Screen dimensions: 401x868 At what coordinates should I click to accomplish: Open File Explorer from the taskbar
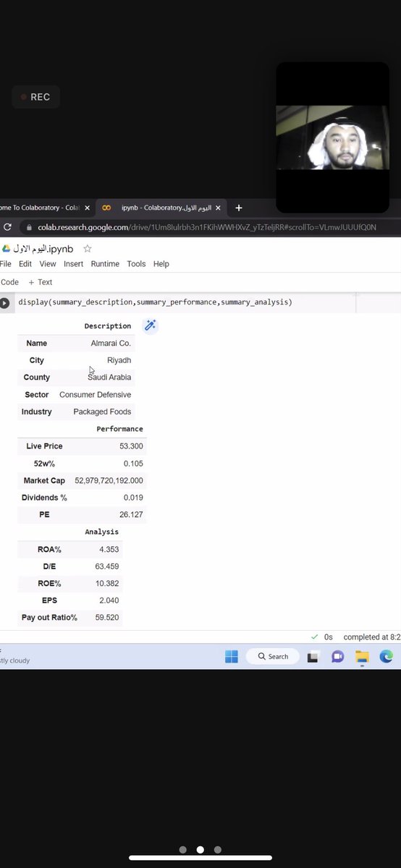pyautogui.click(x=362, y=657)
